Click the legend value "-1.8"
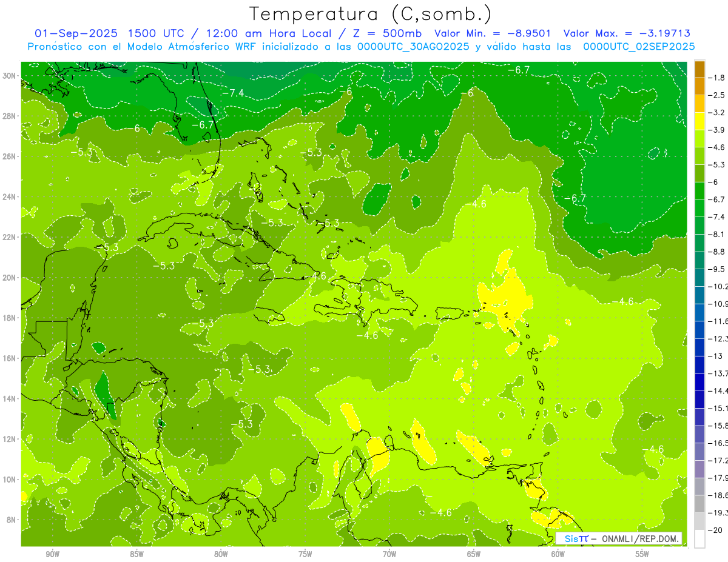Image resolution: width=728 pixels, height=562 pixels. click(x=718, y=78)
